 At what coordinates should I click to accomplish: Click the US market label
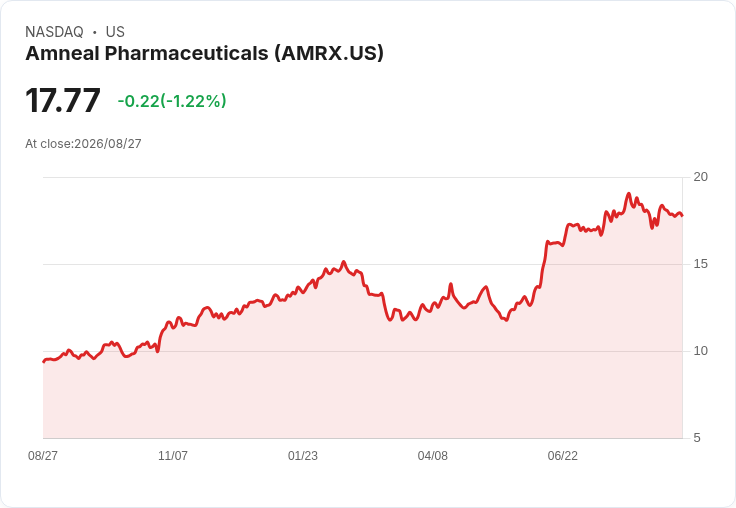pos(115,32)
